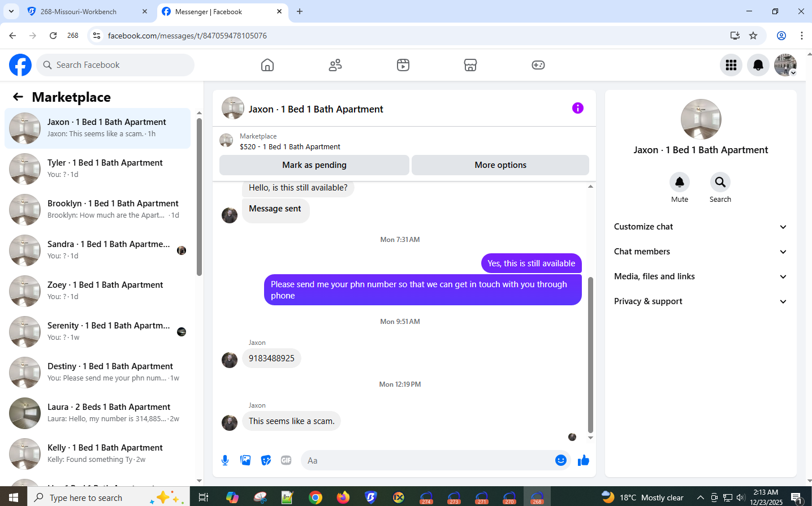Select the Messenger | Facebook tab

[x=222, y=11]
